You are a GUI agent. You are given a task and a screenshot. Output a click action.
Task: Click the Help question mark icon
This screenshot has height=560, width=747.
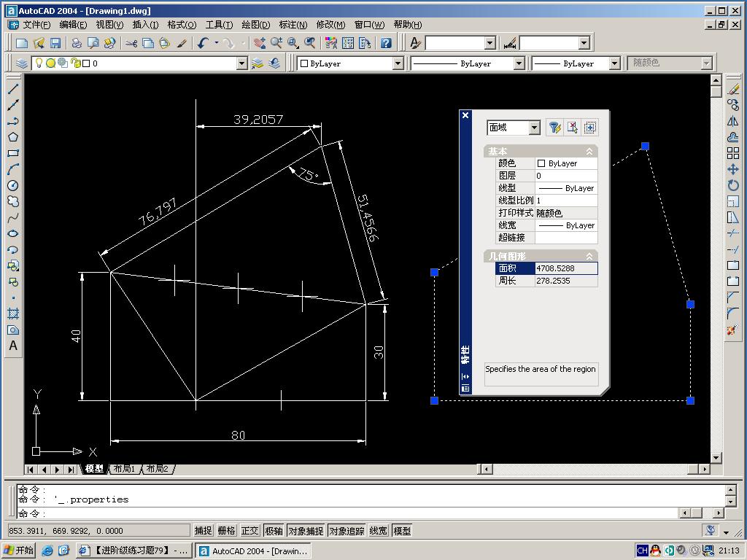386,43
